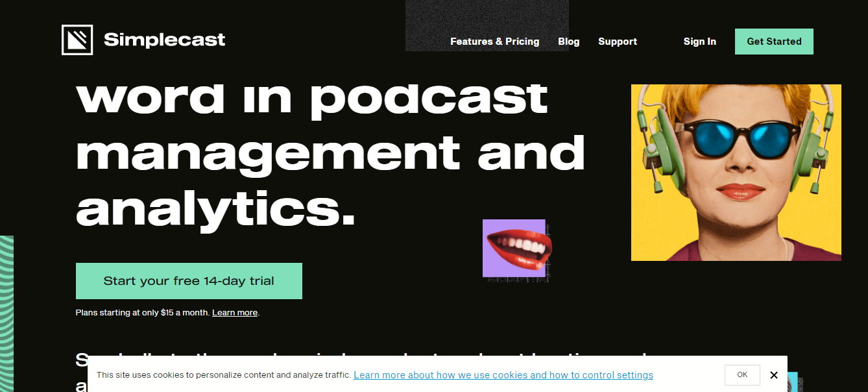Click the Sign In link
The height and width of the screenshot is (392, 868).
[x=699, y=42]
